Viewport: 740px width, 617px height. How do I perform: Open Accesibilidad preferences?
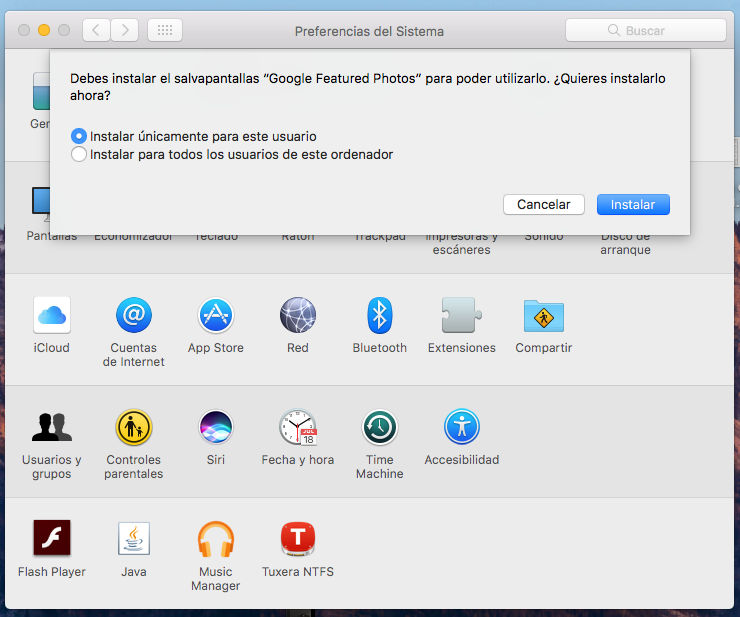[462, 427]
